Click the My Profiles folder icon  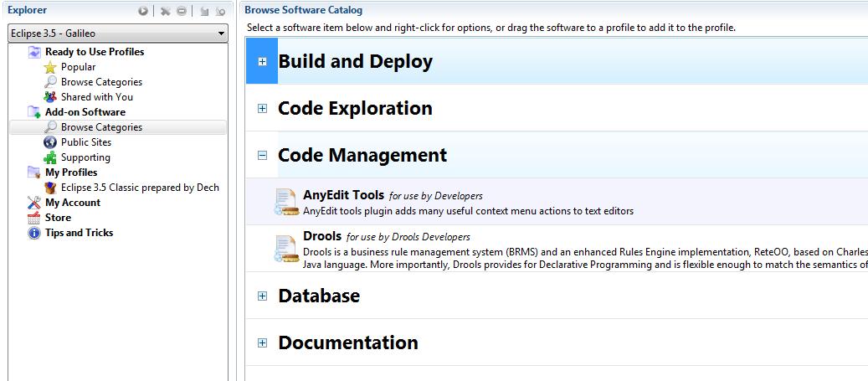click(34, 172)
